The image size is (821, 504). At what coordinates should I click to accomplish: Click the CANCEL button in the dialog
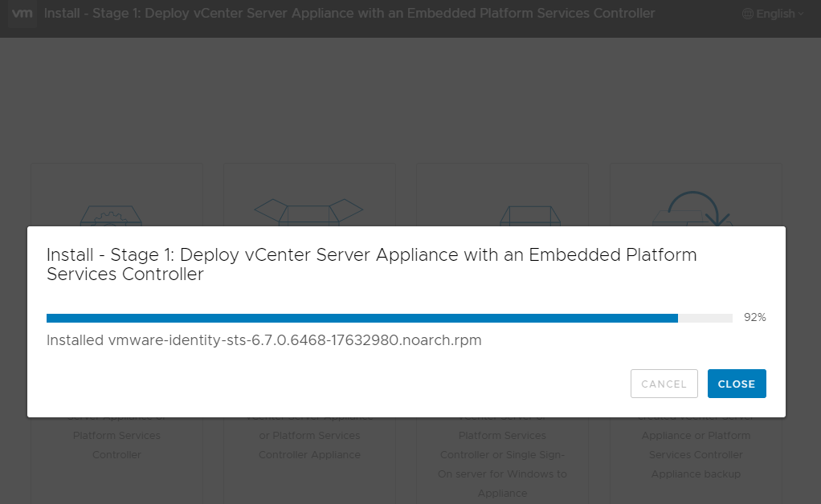click(x=664, y=384)
